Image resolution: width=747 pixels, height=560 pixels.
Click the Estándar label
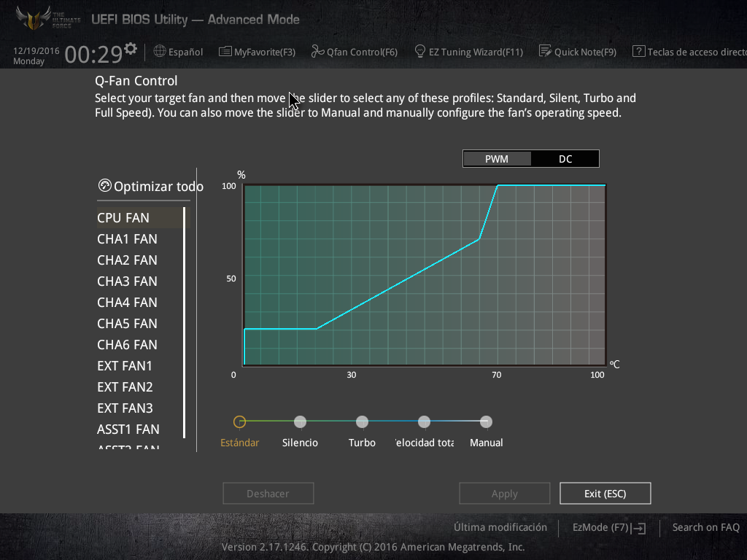(239, 443)
